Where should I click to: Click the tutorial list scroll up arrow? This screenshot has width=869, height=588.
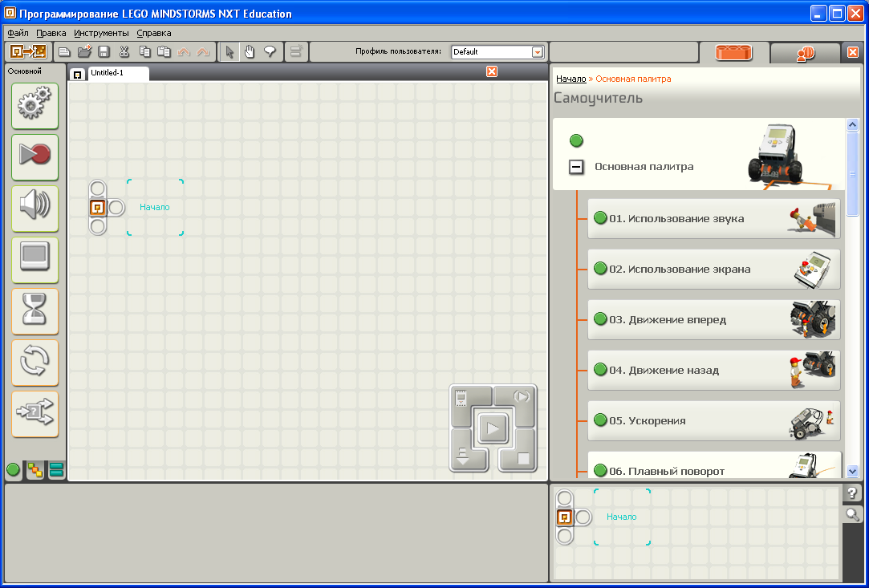852,124
